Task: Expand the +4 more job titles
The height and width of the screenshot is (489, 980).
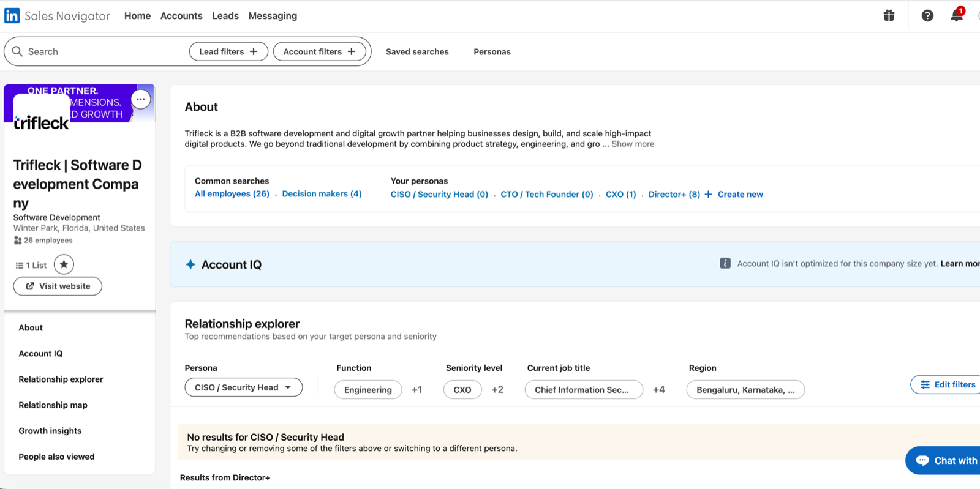Action: (x=659, y=389)
